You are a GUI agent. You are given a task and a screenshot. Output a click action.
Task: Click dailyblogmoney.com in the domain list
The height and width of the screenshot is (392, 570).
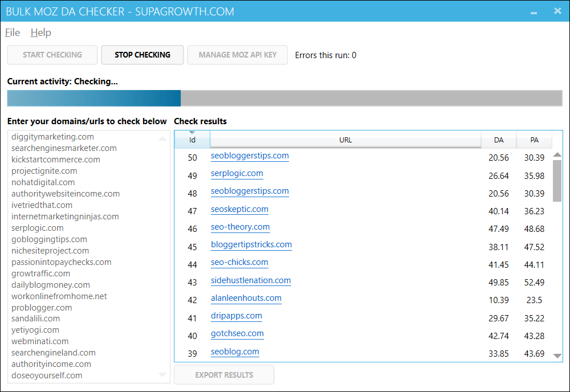(x=51, y=285)
